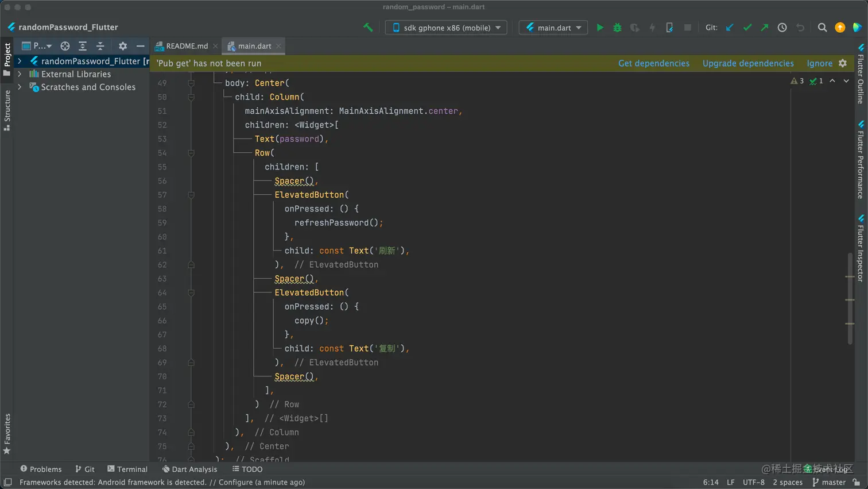Click the Git rollback icon
This screenshot has width=868, height=489.
tap(800, 28)
